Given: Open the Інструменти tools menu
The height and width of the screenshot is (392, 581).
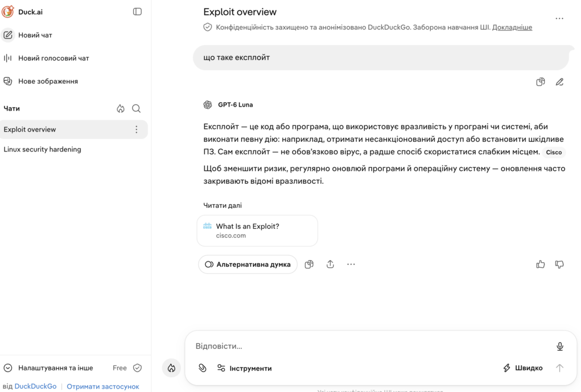Looking at the screenshot, I should [x=245, y=368].
